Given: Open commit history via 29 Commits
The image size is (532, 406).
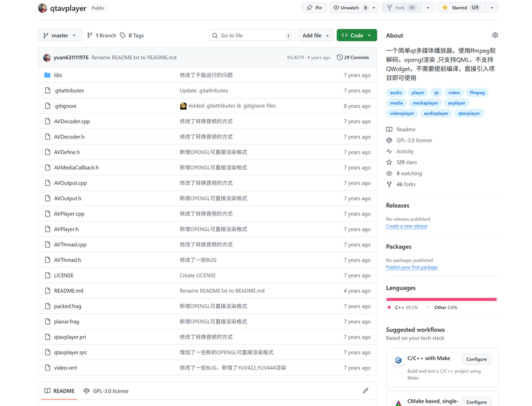Looking at the screenshot, I should [x=352, y=58].
